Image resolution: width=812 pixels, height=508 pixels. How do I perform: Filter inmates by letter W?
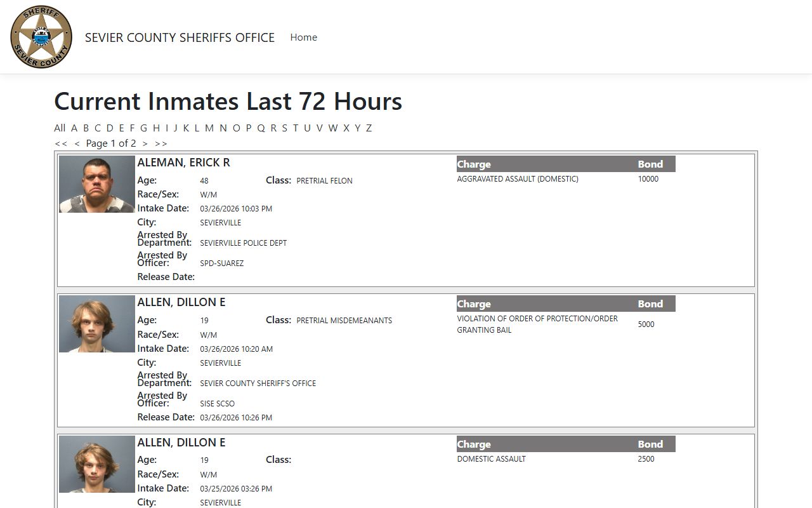[333, 128]
